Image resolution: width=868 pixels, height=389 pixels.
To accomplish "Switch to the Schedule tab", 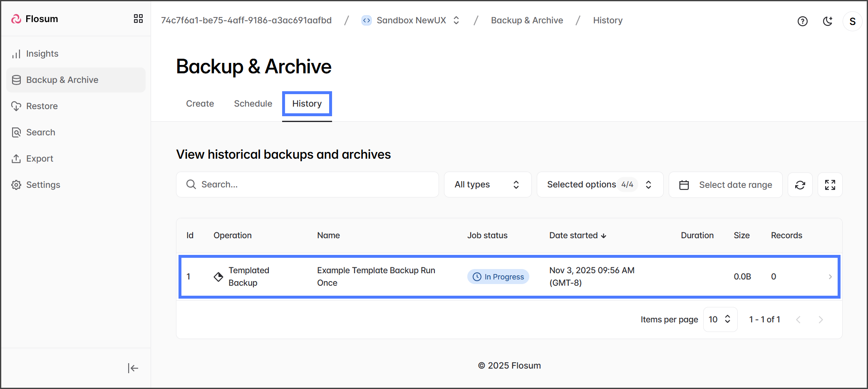I will pyautogui.click(x=253, y=104).
